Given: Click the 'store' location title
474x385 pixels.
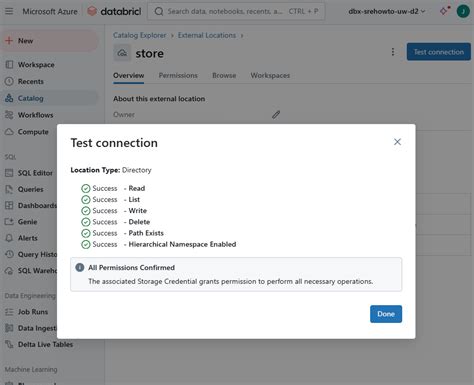Looking at the screenshot, I should coord(149,53).
